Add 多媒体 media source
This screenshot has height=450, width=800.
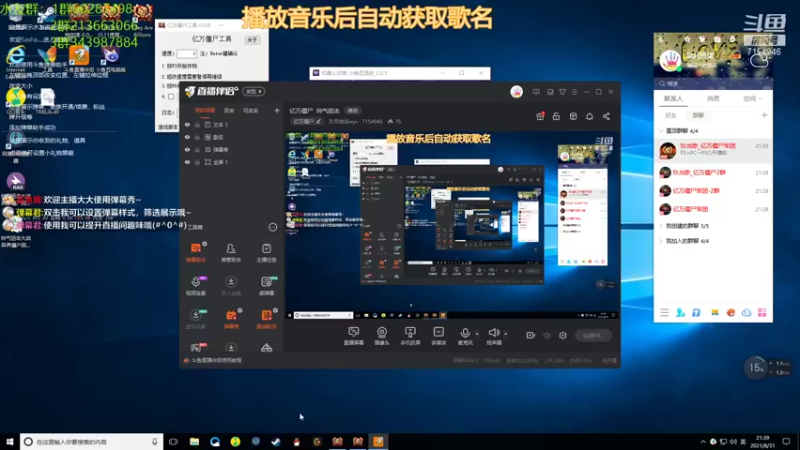(x=438, y=336)
